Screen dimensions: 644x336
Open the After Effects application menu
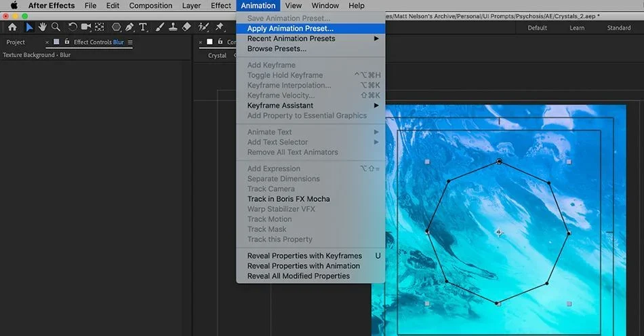(x=52, y=5)
